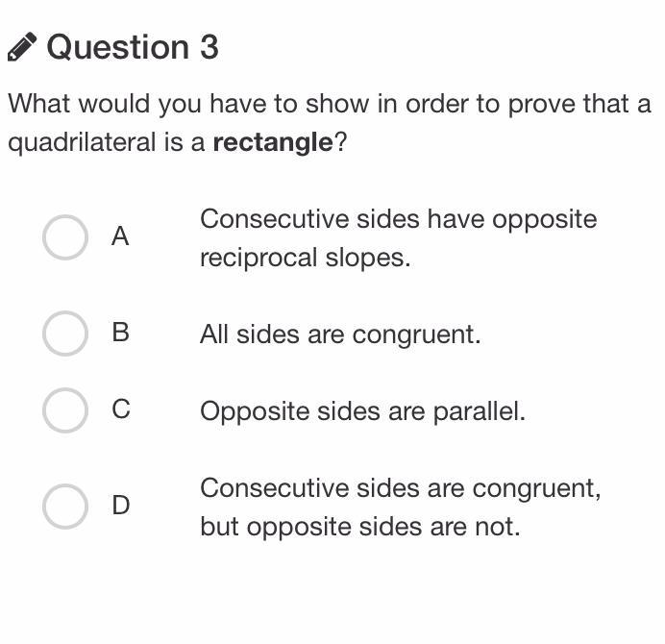Click 'Consecutive sides are congruent,' answer line
This screenshot has height=644, width=665.
pyautogui.click(x=400, y=488)
